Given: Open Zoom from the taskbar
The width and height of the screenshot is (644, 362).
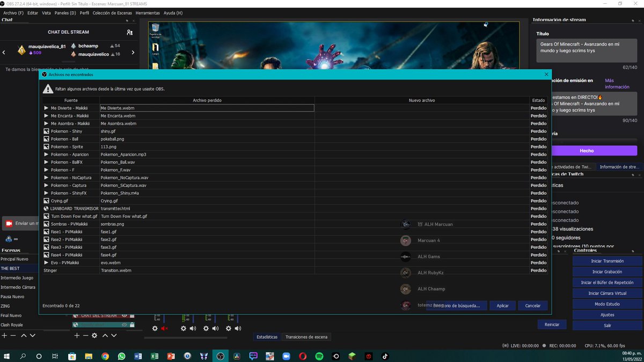Looking at the screenshot, I should [x=286, y=356].
